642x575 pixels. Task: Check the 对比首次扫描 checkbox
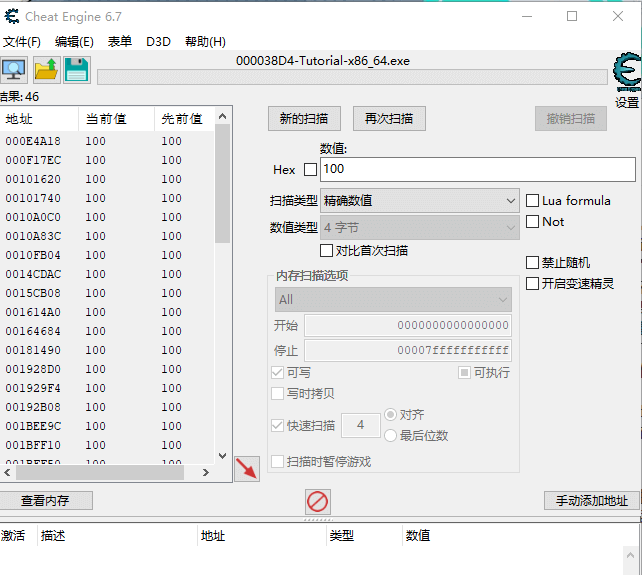point(326,251)
